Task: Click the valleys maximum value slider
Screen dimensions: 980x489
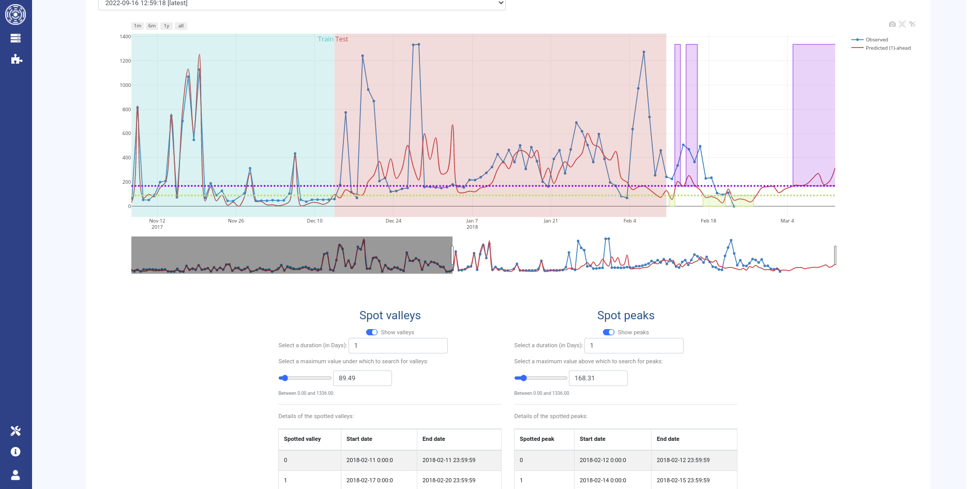Action: click(x=305, y=378)
